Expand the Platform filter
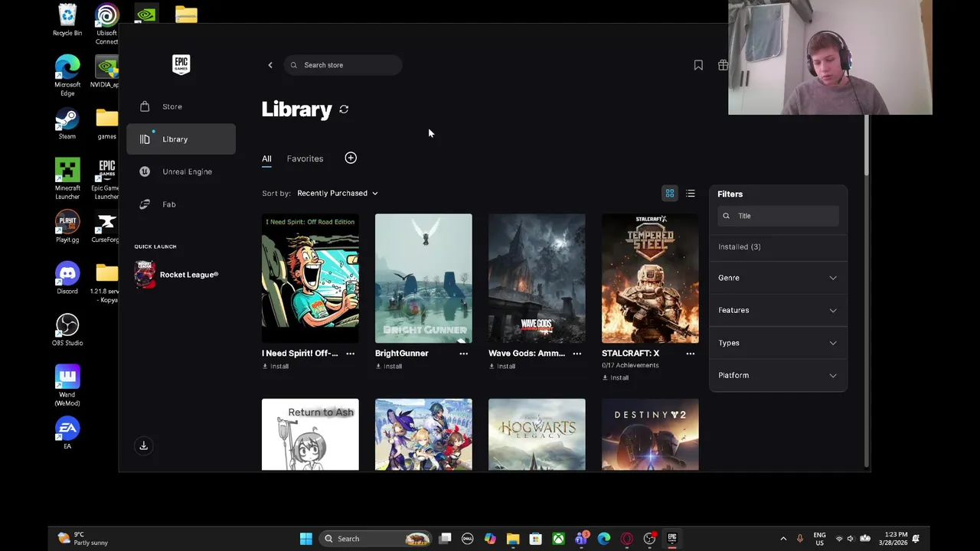This screenshot has width=980, height=551. click(x=778, y=375)
